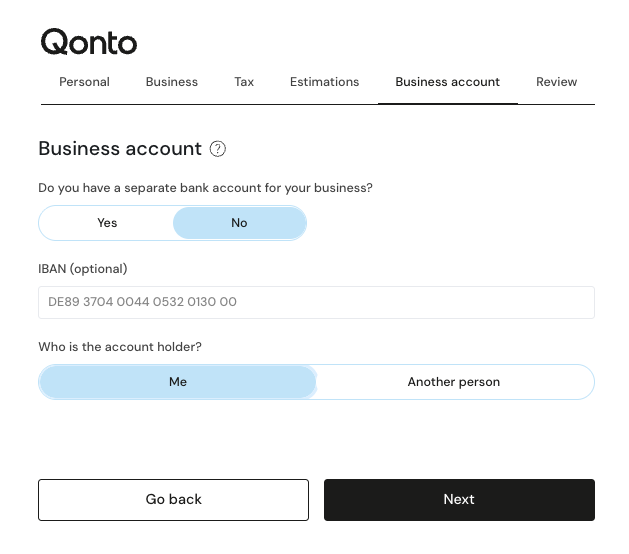The height and width of the screenshot is (554, 629).
Task: Switch to the Business tab
Action: (172, 82)
